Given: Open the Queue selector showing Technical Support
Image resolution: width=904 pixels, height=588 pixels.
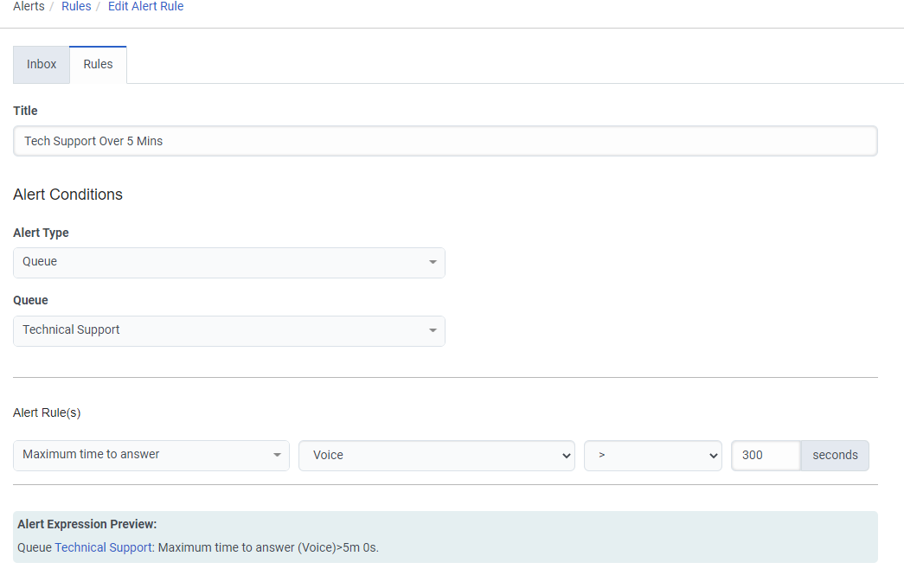Looking at the screenshot, I should [229, 330].
